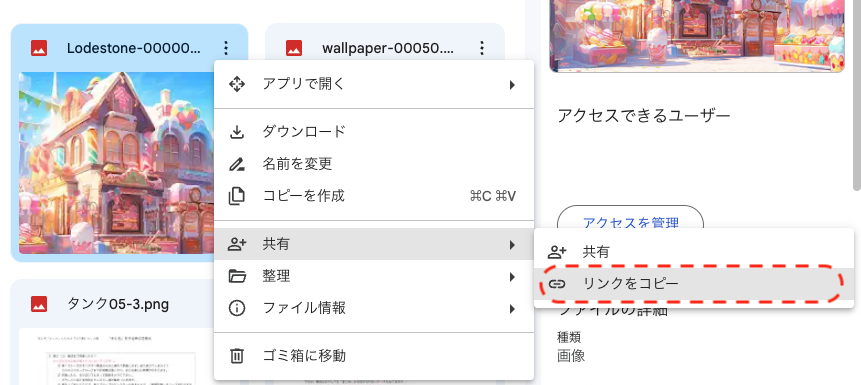Click the folder icon beside 整理

point(237,276)
